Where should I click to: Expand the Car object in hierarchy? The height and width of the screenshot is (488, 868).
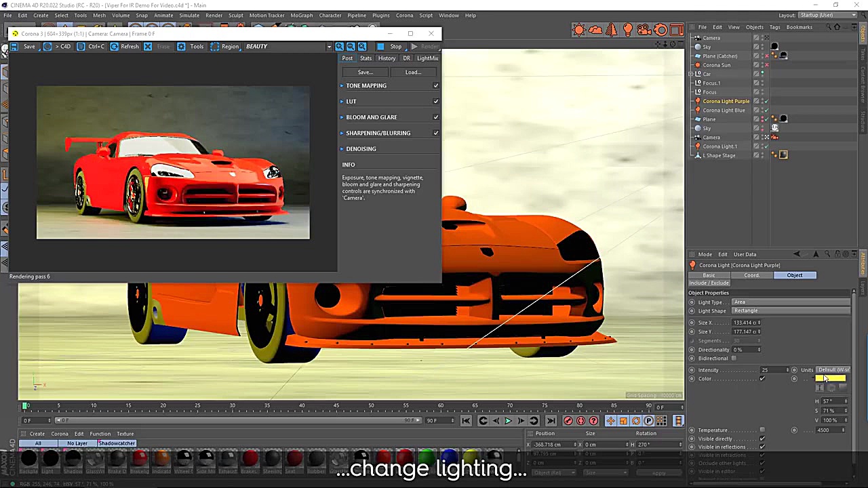coord(692,74)
